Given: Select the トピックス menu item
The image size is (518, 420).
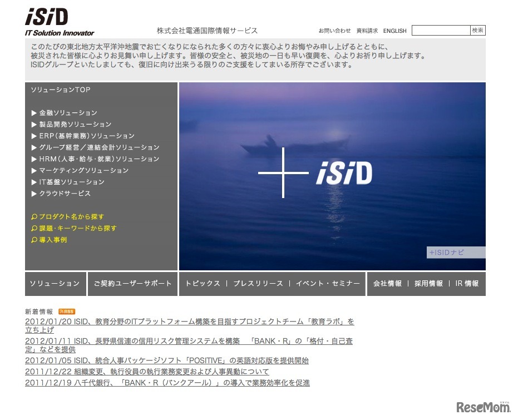Looking at the screenshot, I should pyautogui.click(x=203, y=284).
